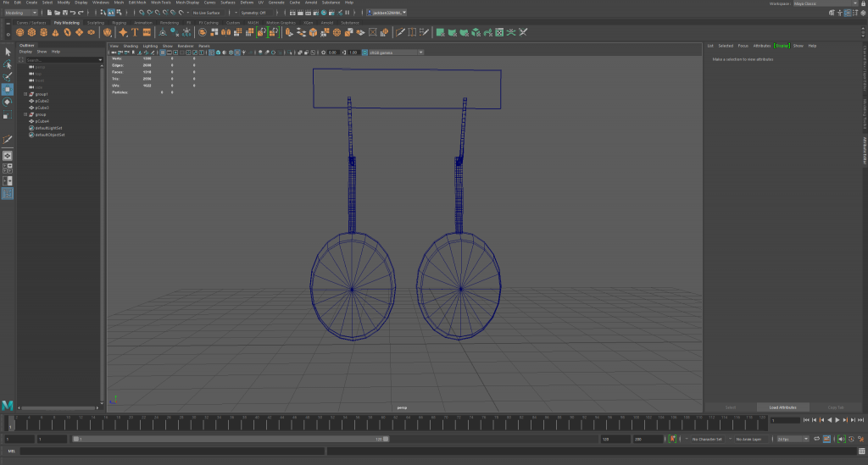
Task: Open the Modeling menu set dropdown
Action: point(21,13)
